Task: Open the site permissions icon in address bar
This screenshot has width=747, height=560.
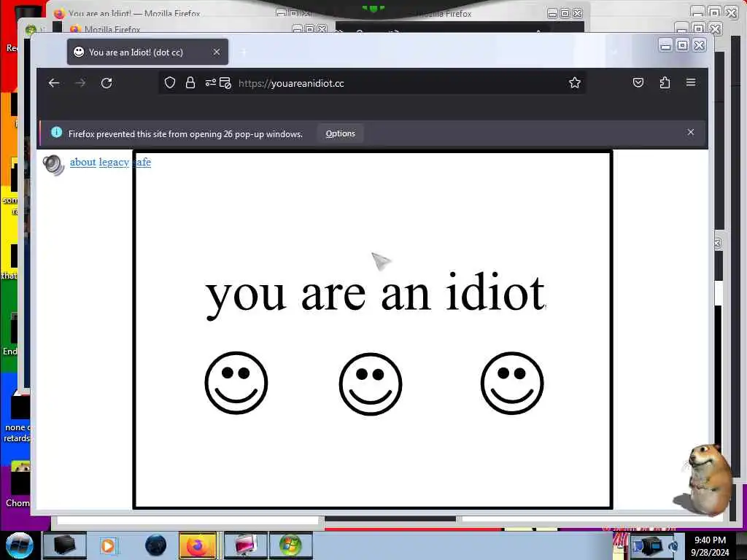Action: coord(211,83)
